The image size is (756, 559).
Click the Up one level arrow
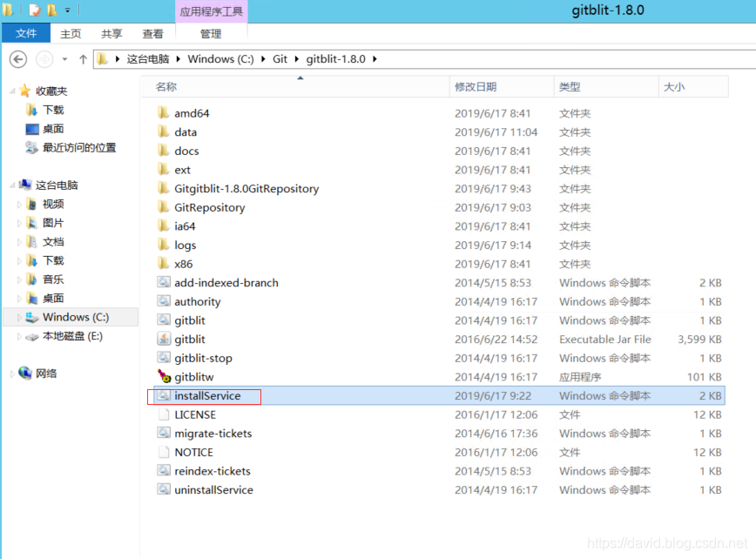click(83, 59)
